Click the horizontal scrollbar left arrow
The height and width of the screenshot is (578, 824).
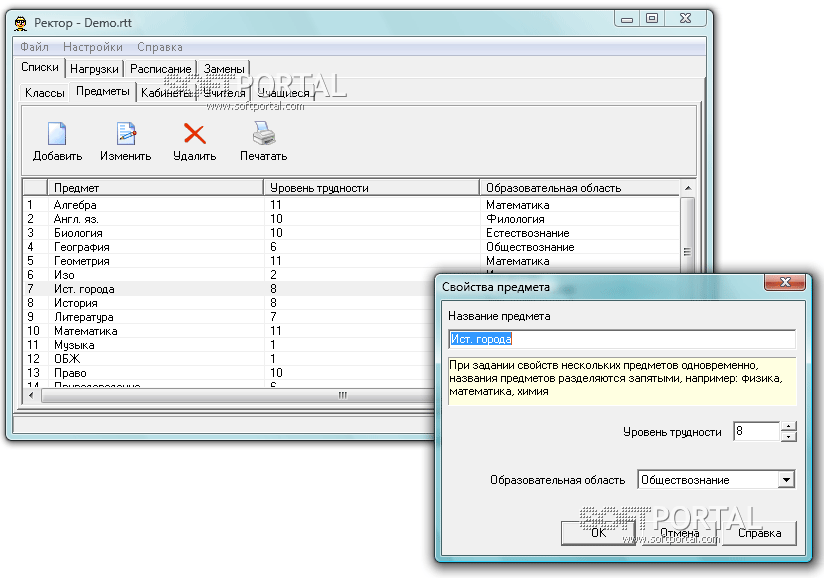pos(32,395)
